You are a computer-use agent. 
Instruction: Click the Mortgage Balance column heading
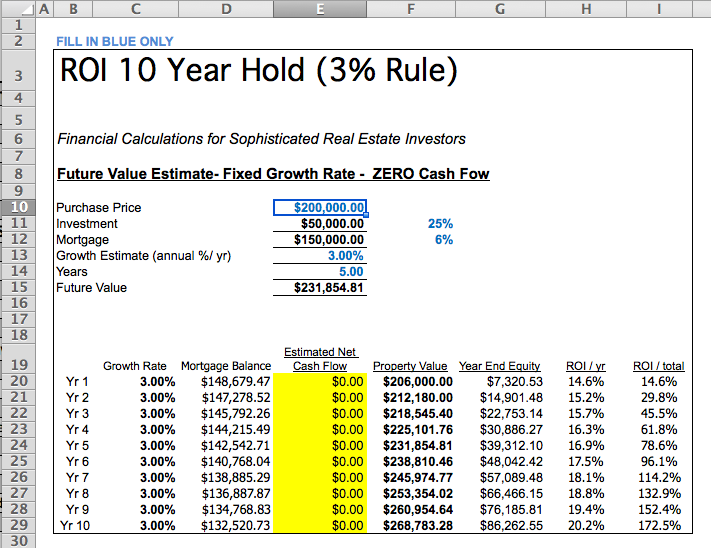(226, 366)
